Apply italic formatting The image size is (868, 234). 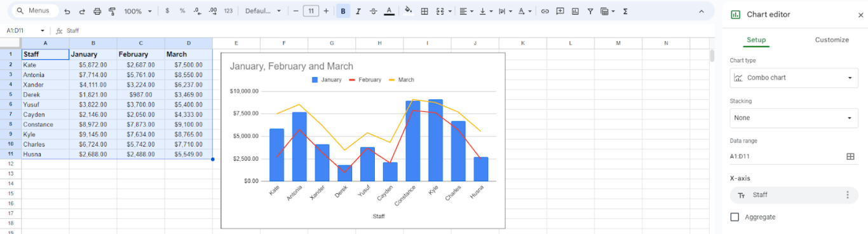point(358,11)
